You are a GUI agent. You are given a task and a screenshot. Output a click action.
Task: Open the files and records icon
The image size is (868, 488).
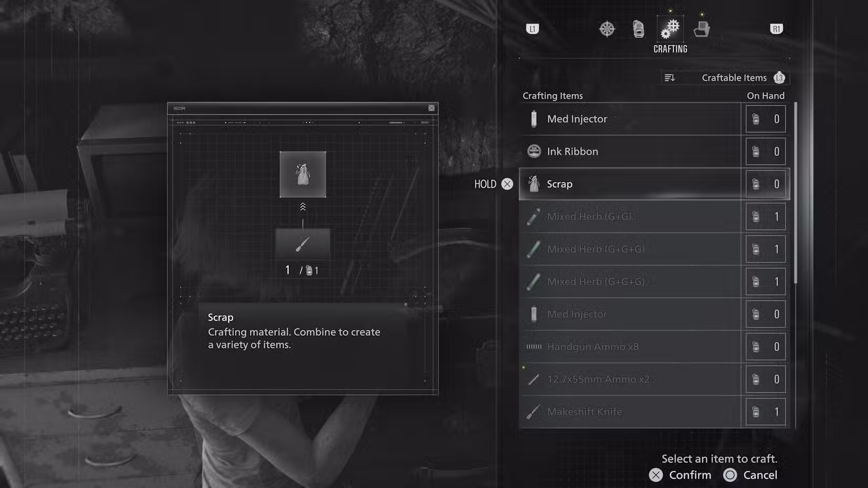[x=702, y=29]
